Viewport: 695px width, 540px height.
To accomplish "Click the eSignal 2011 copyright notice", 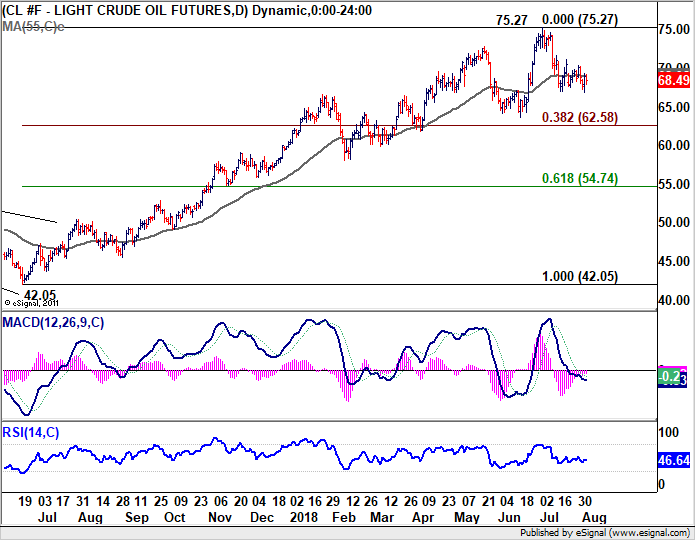I will point(31,303).
